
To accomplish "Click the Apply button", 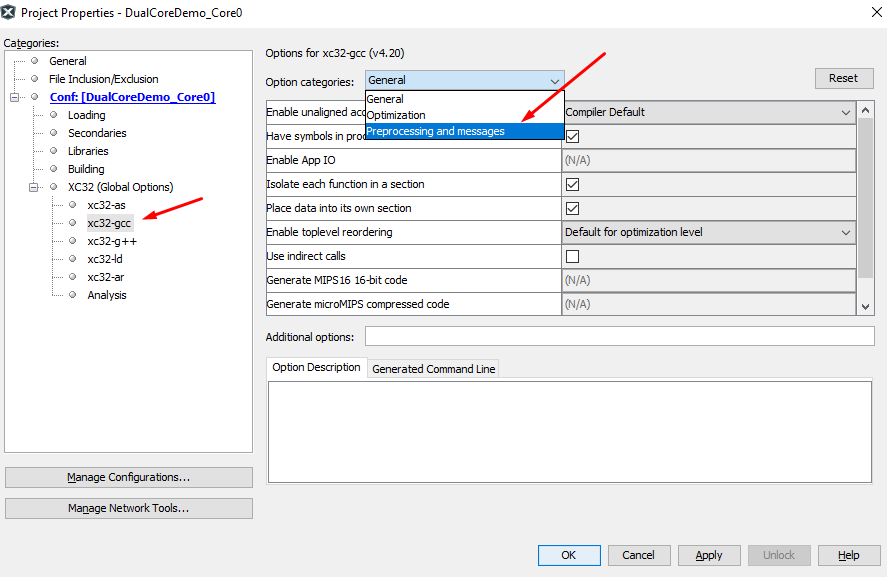I will [708, 555].
